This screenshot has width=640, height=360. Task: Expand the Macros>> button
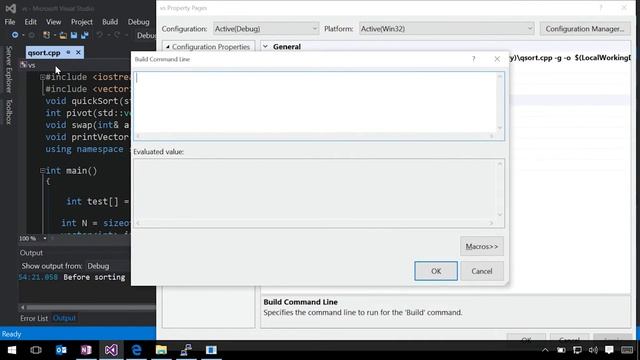[x=482, y=246]
